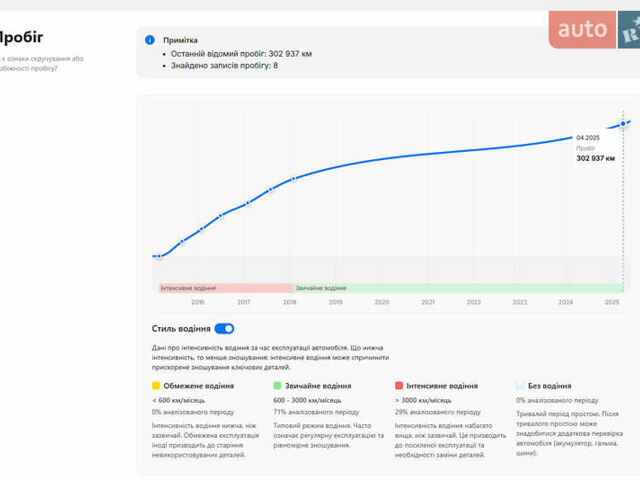
Task: Click the blue info icon beside Примітка
Action: click(x=150, y=40)
